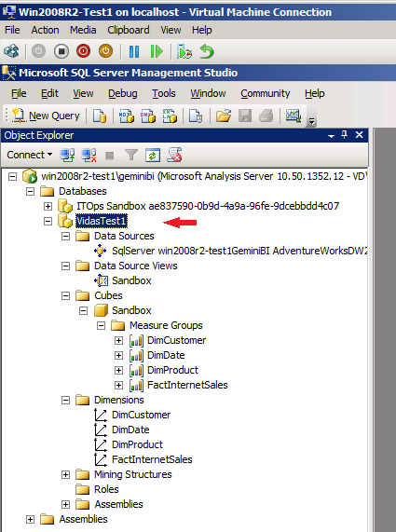Toggle Object Explorer auto-hide pin

[345, 135]
